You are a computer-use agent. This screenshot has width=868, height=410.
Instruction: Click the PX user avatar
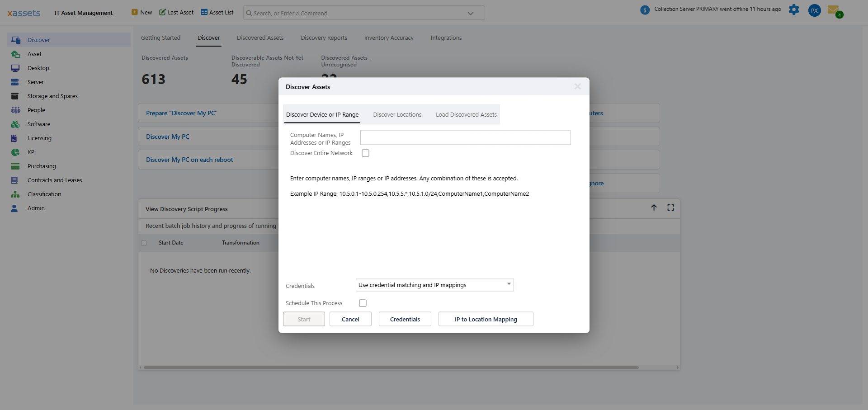point(814,10)
